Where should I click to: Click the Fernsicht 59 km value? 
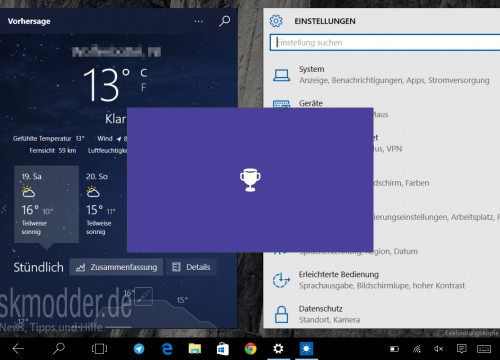[x=67, y=150]
